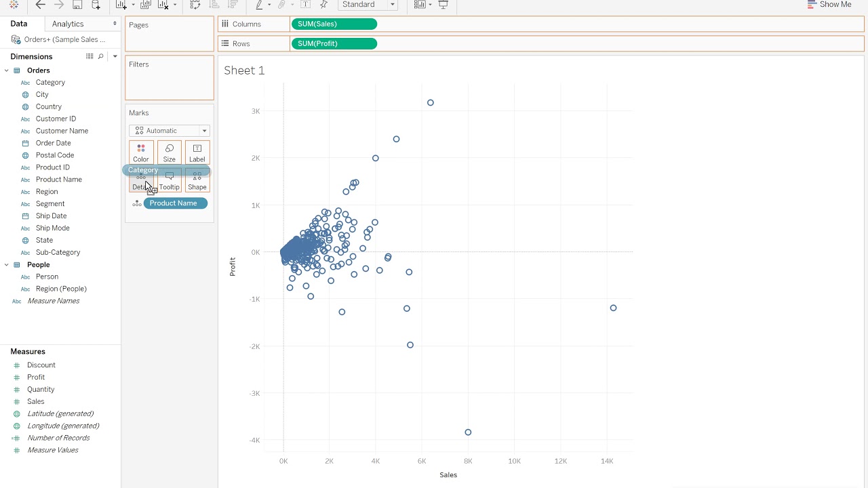Click the Color button on Marks card

pos(141,152)
